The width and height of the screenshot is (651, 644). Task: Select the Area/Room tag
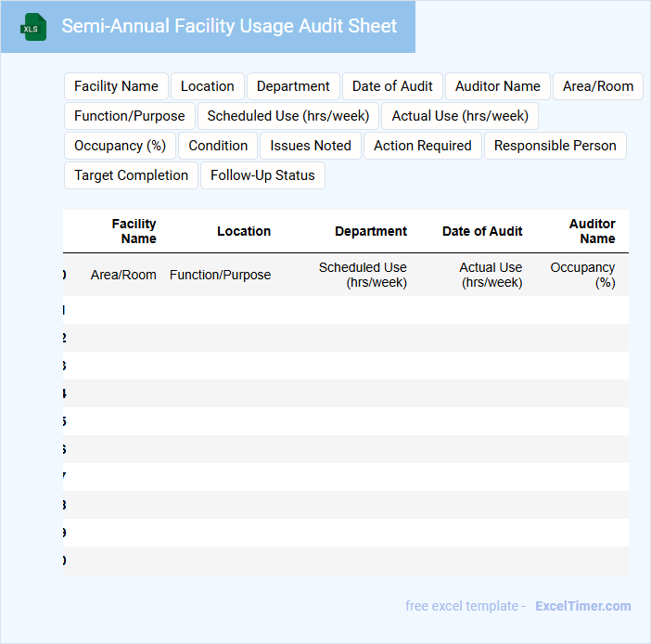598,86
